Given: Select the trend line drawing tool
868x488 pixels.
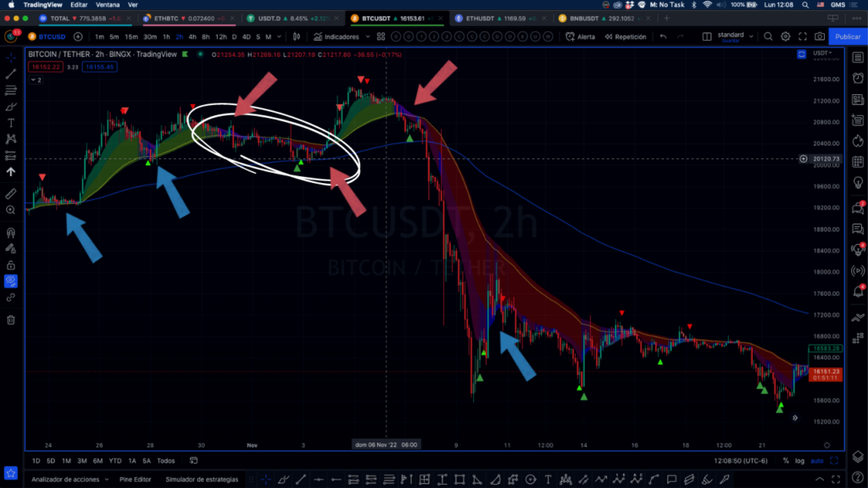Looking at the screenshot, I should pos(10,74).
